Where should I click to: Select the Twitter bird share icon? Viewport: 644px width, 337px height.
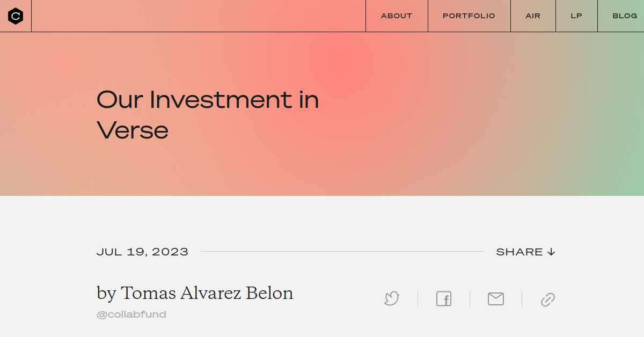pyautogui.click(x=392, y=299)
